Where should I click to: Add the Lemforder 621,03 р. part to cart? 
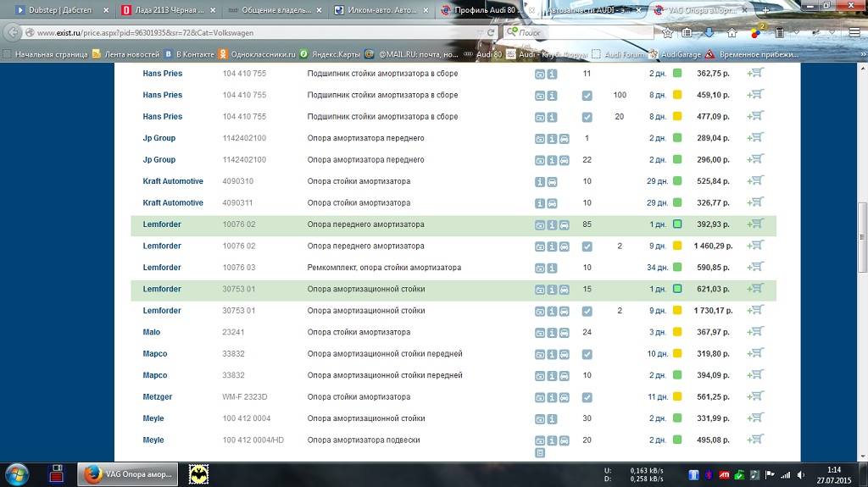coord(755,289)
